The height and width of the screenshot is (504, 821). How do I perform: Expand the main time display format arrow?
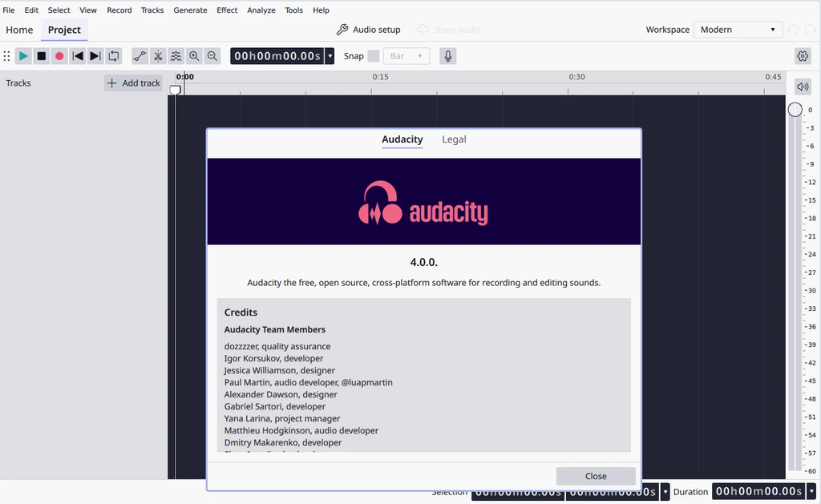pyautogui.click(x=330, y=56)
